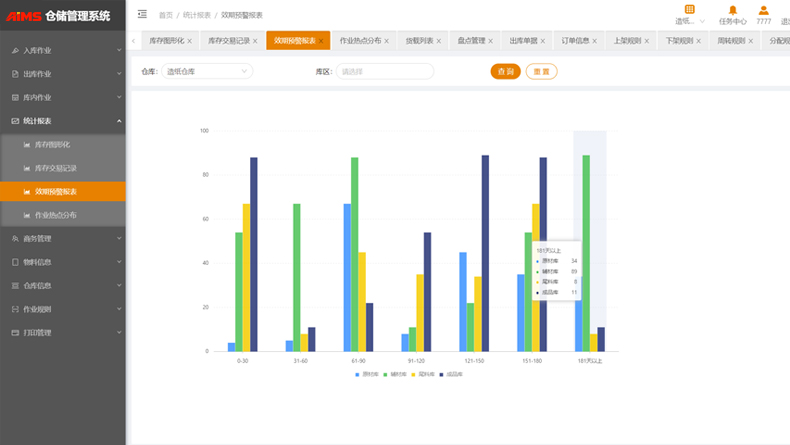
Task: Toggle the 辅材库 legend item
Action: (x=391, y=374)
